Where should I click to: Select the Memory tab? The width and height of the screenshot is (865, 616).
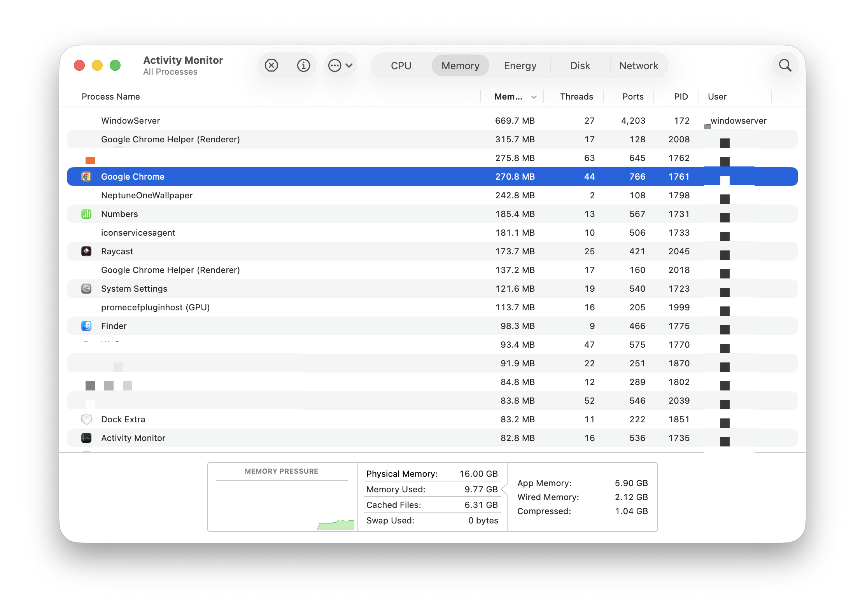[x=460, y=66]
